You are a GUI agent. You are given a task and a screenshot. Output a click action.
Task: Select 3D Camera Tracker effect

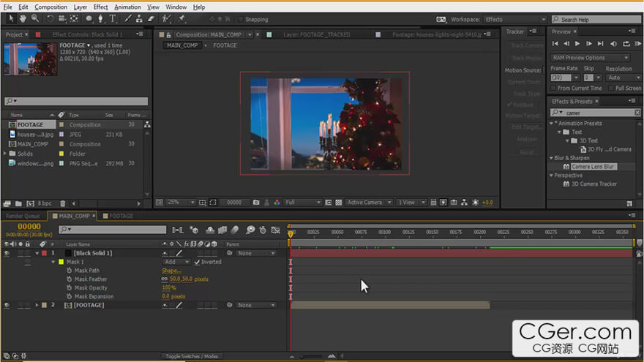point(594,184)
